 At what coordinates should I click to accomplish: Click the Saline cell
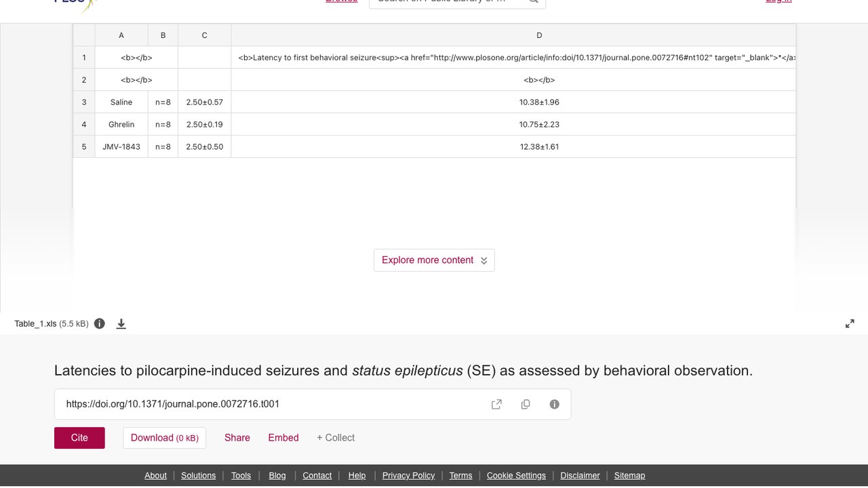pos(121,102)
